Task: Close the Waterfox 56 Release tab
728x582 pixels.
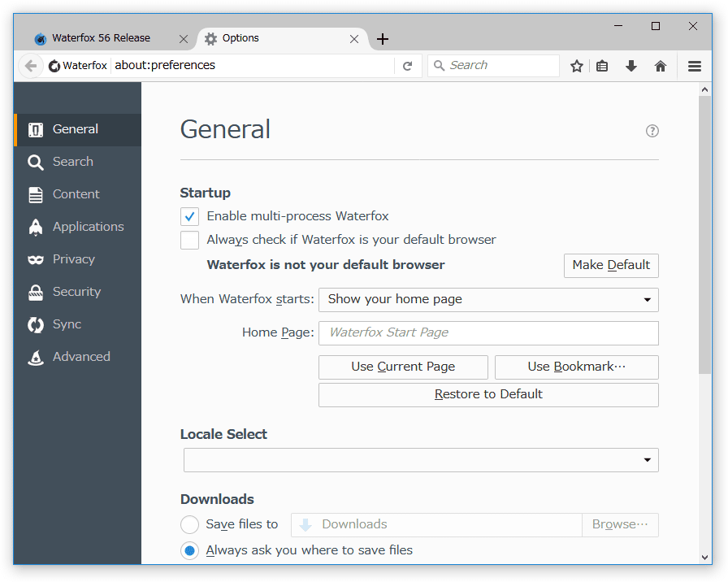Action: pos(184,39)
